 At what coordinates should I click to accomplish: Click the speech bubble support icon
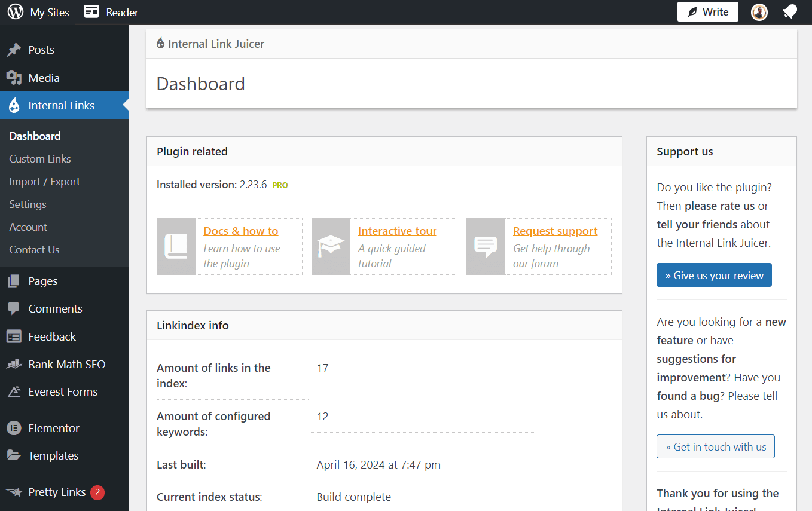tap(486, 246)
